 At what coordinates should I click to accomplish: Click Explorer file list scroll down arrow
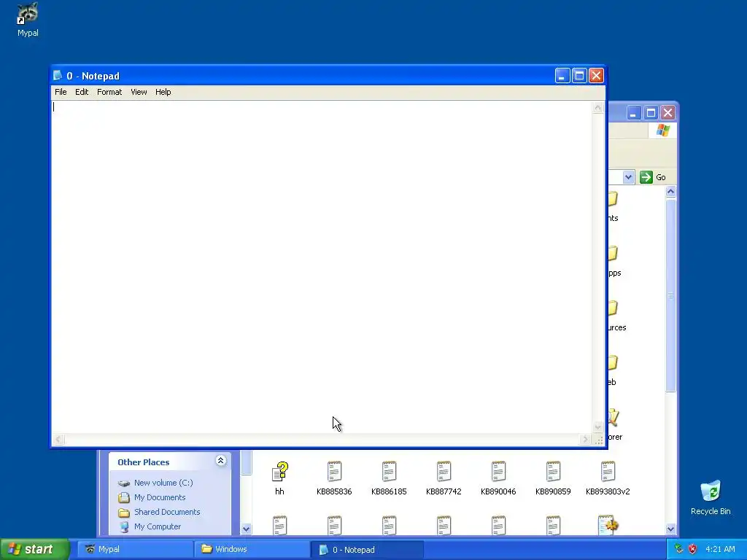[671, 529]
